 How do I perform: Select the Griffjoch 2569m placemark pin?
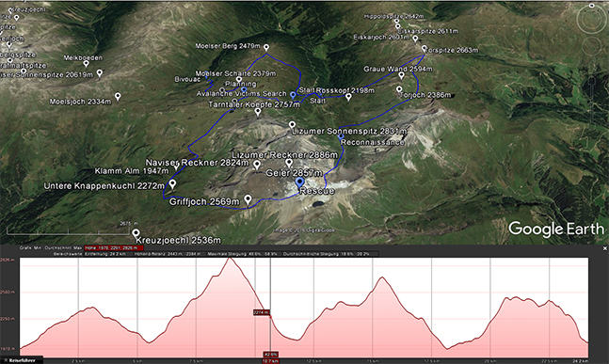point(248,199)
